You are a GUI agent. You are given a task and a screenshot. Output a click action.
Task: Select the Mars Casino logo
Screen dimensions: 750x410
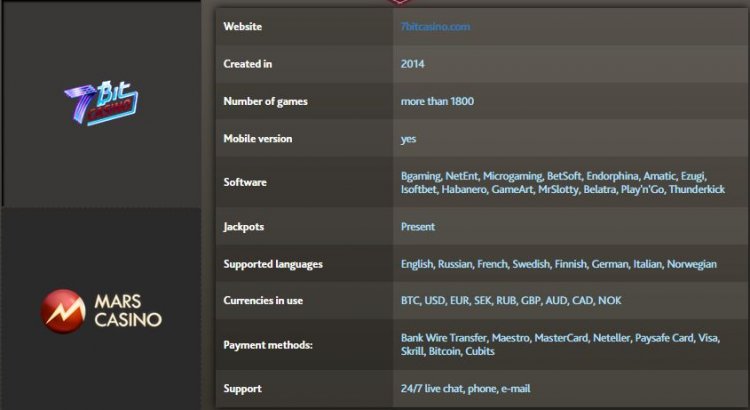pyautogui.click(x=101, y=311)
